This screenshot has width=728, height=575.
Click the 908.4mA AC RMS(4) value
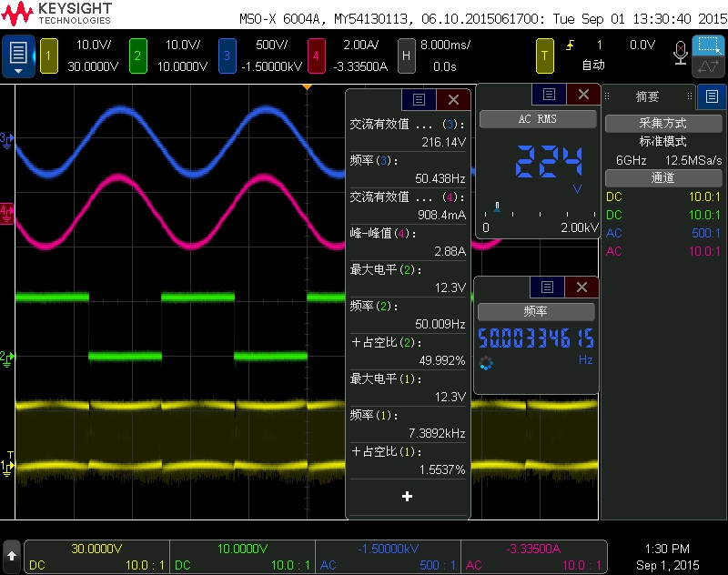click(x=441, y=215)
